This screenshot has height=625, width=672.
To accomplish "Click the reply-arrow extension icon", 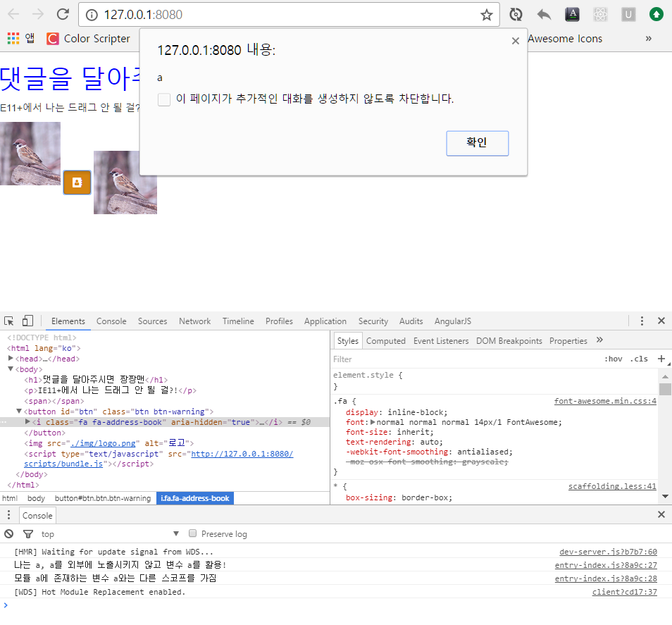I will (x=544, y=15).
